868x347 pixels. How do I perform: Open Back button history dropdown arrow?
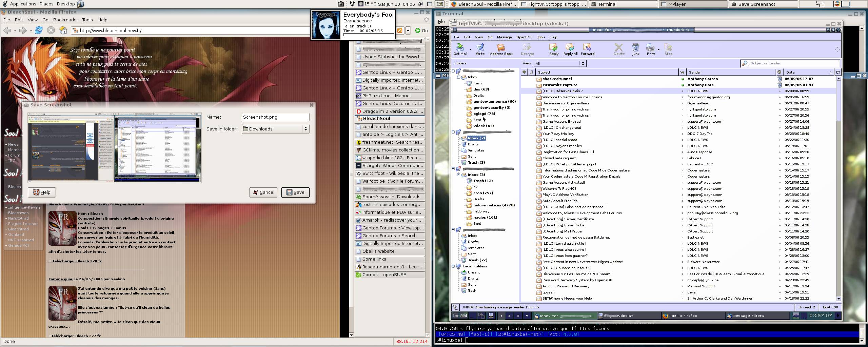pyautogui.click(x=15, y=30)
